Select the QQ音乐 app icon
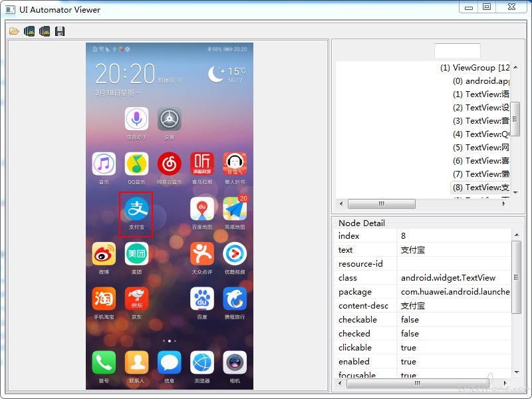Image resolution: width=532 pixels, height=399 pixels. coord(136,164)
